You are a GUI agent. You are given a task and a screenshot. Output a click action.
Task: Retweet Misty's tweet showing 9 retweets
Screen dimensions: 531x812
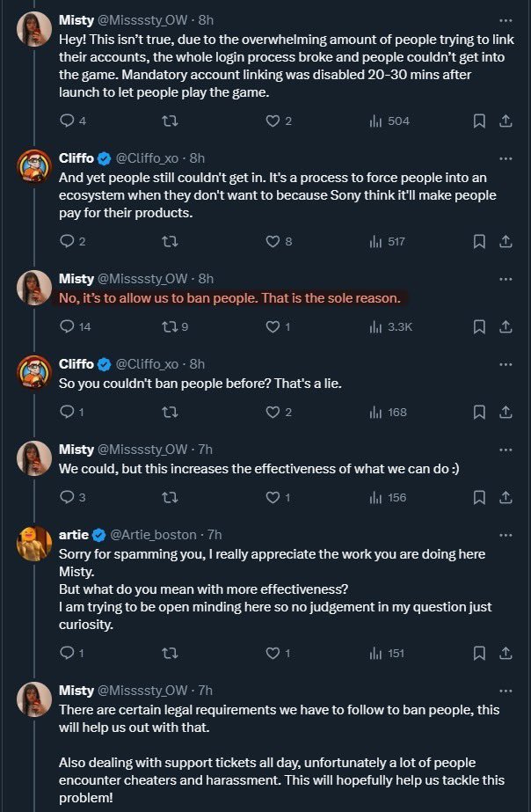click(x=171, y=326)
